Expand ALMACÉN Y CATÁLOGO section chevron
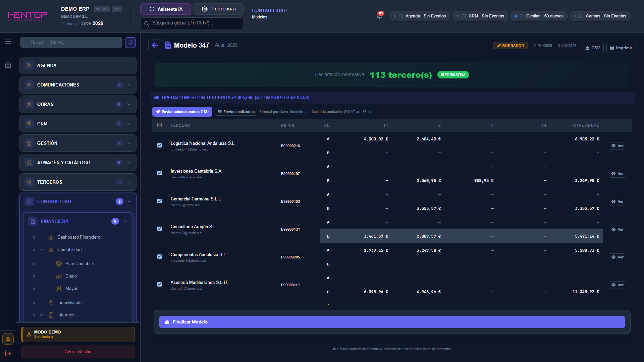This screenshot has width=644, height=362. (129, 163)
